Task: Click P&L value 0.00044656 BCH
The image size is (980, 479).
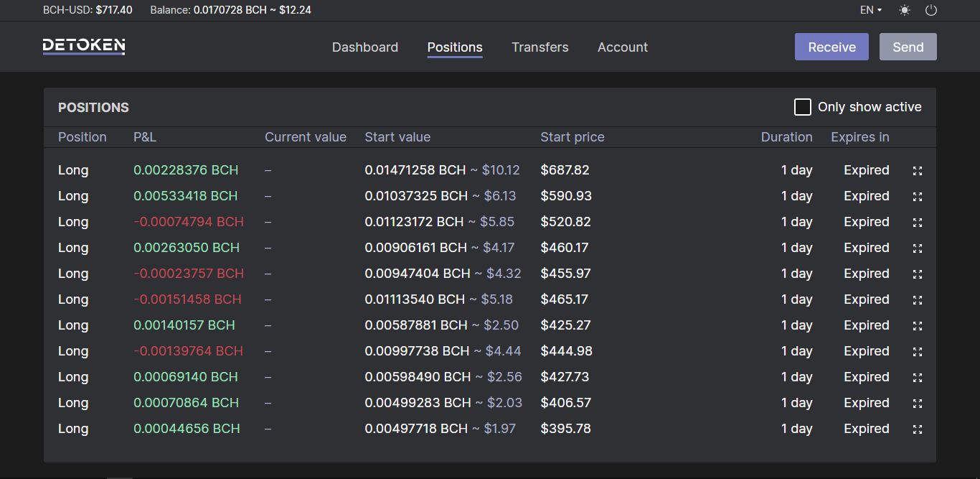Action: (187, 429)
